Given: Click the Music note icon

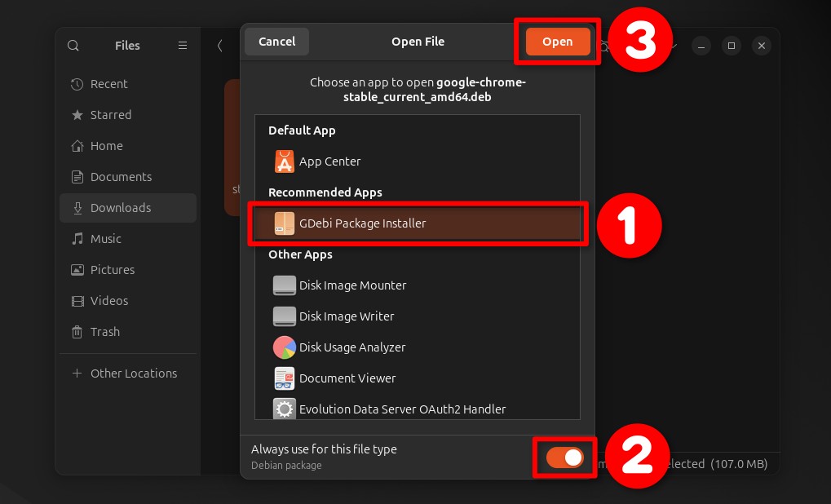Looking at the screenshot, I should (x=77, y=238).
